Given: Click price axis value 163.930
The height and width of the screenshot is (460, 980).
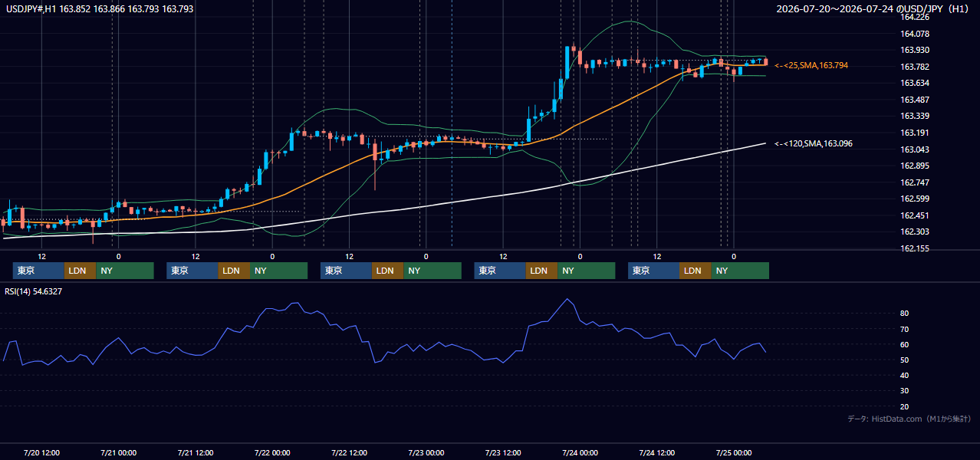Looking at the screenshot, I should click(915, 50).
